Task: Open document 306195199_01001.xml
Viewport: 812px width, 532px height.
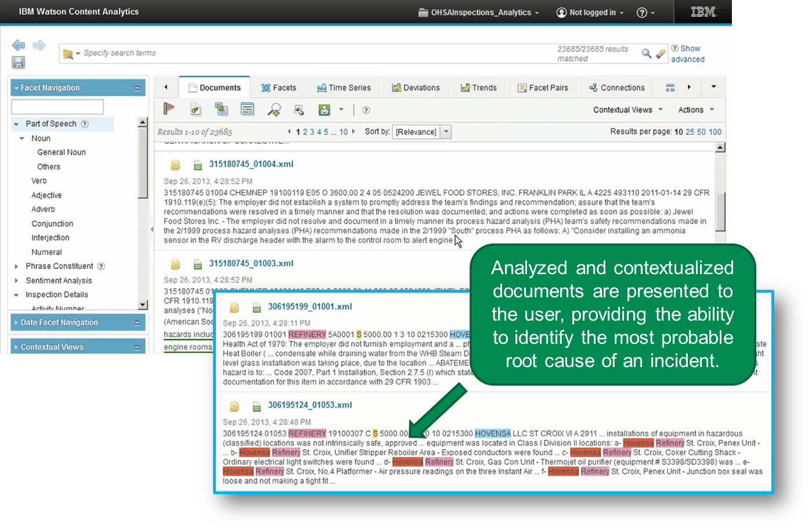Action: [310, 307]
